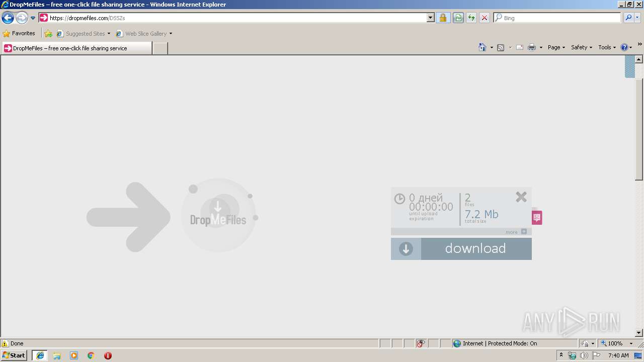Screen dimensions: 644x362
Task: Expand the address bar autocomplete dropdown
Action: (x=431, y=18)
